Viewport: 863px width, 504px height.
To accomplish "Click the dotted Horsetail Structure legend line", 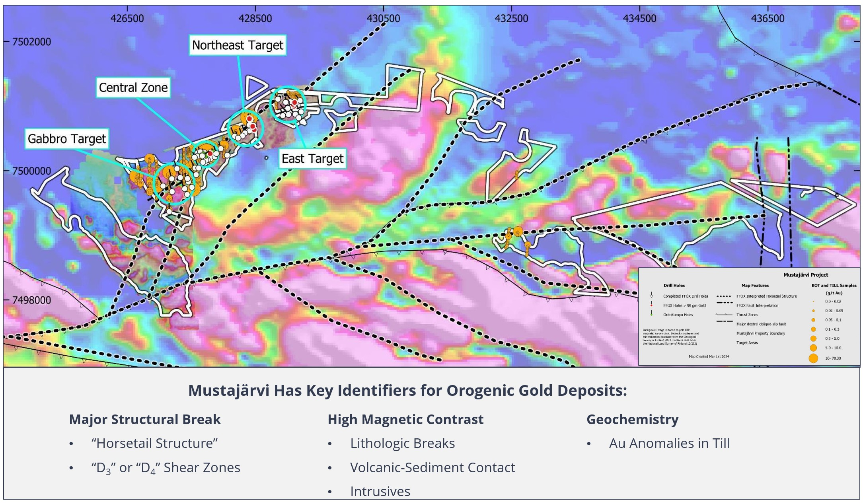I will [x=724, y=296].
